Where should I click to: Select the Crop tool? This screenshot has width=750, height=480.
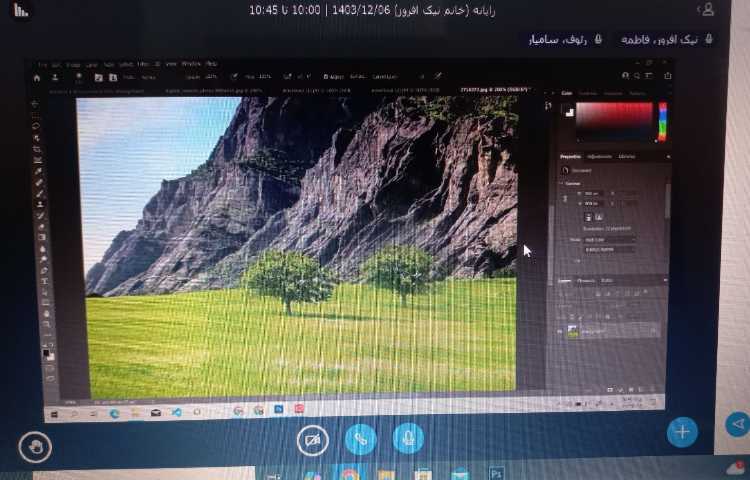[38, 150]
